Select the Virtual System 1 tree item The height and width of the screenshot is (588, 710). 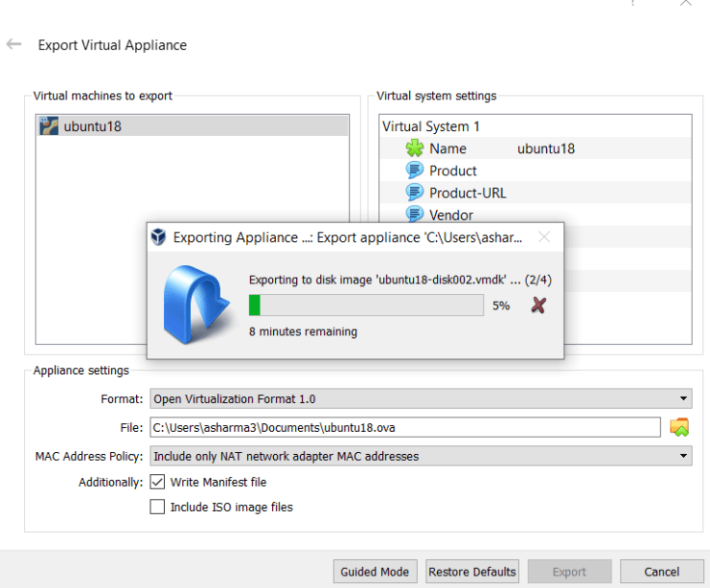(x=431, y=126)
